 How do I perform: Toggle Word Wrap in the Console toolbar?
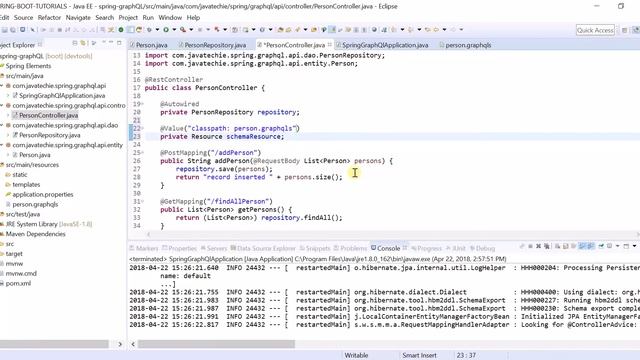(x=573, y=246)
